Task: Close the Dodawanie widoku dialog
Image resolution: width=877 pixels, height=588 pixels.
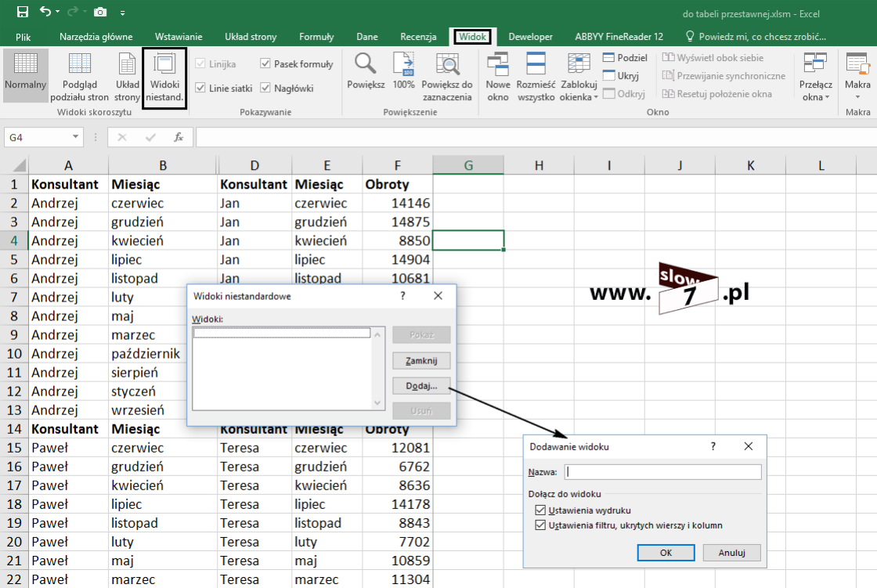Action: coord(749,446)
